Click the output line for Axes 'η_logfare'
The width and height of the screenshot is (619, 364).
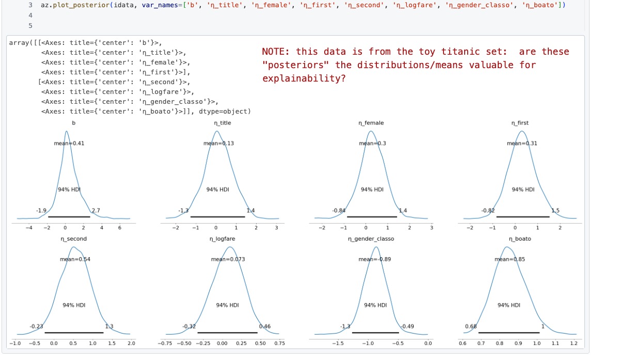(x=118, y=92)
